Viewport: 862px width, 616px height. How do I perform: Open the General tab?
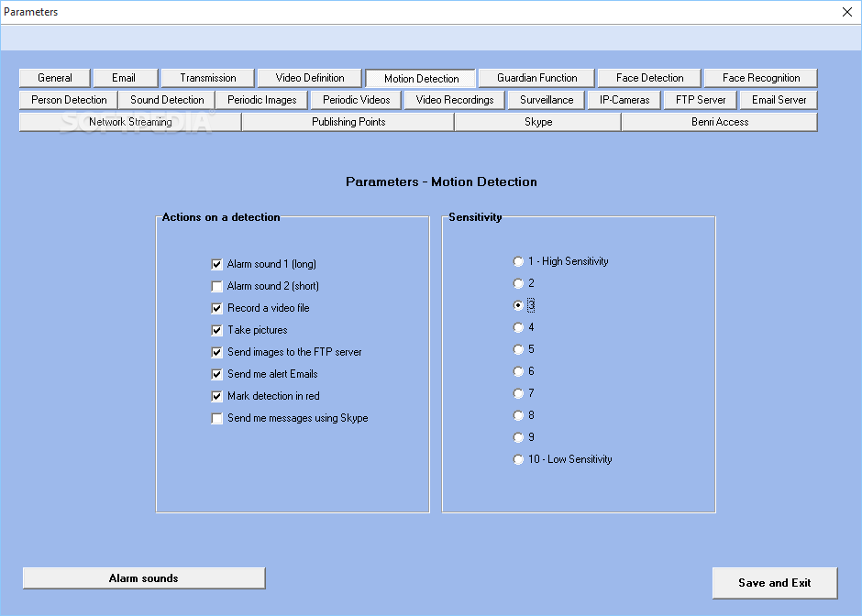tap(54, 78)
